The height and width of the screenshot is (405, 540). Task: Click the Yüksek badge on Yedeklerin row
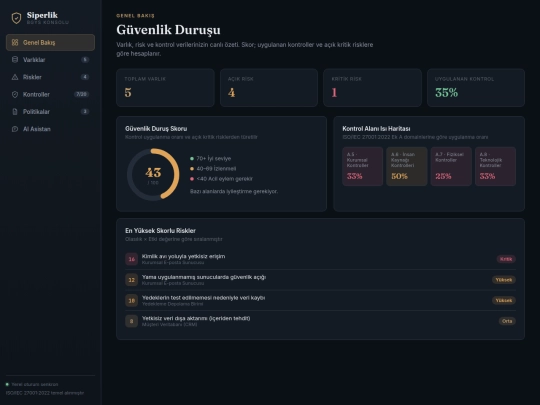point(503,300)
